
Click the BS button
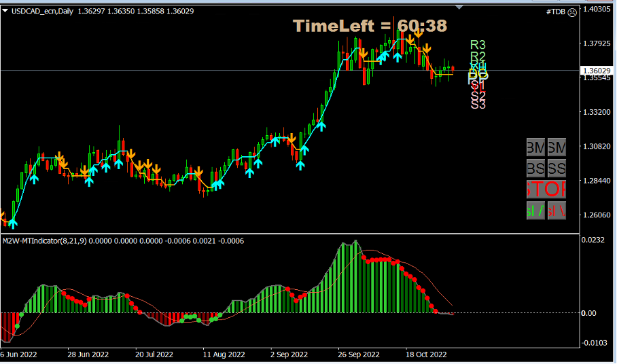click(x=535, y=168)
